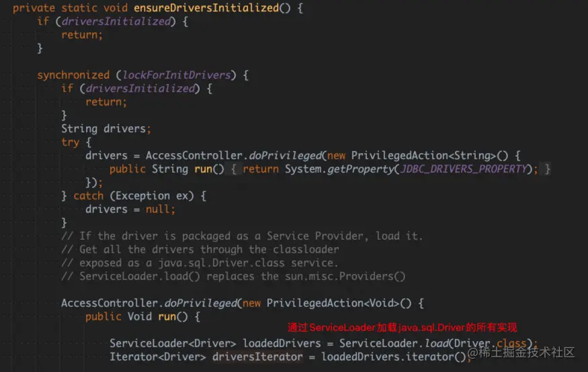Viewport: 588px width, 372px height.
Task: Click the PrivilegedAction<String> type
Action: (x=423, y=156)
